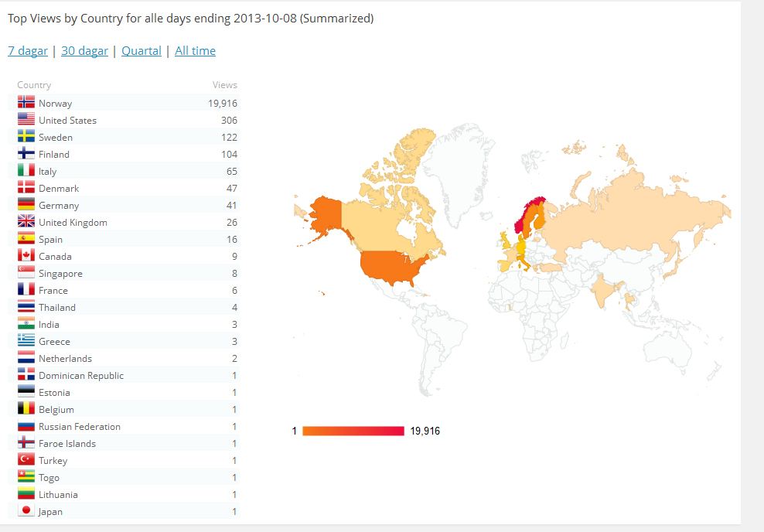The height and width of the screenshot is (532, 764).
Task: Click the Canada flag icon
Action: point(26,255)
